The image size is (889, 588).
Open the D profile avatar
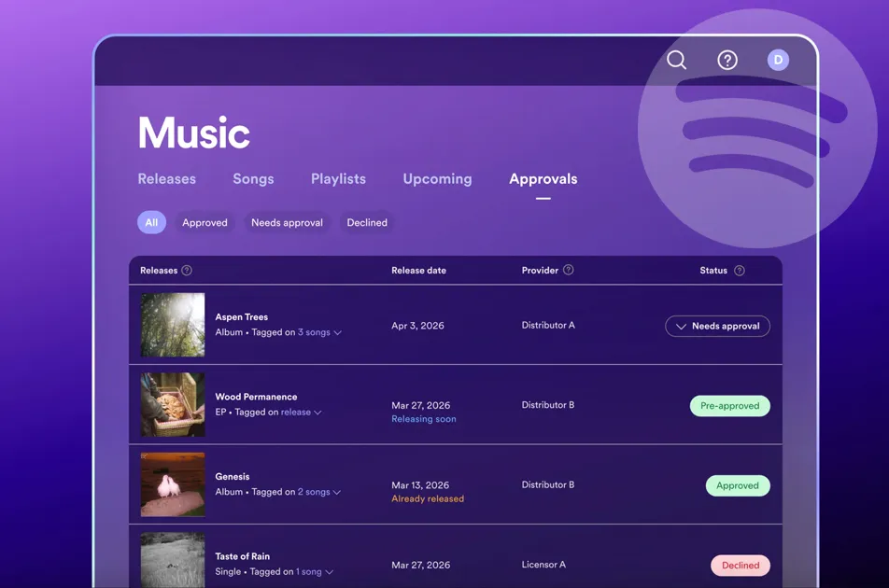click(778, 60)
